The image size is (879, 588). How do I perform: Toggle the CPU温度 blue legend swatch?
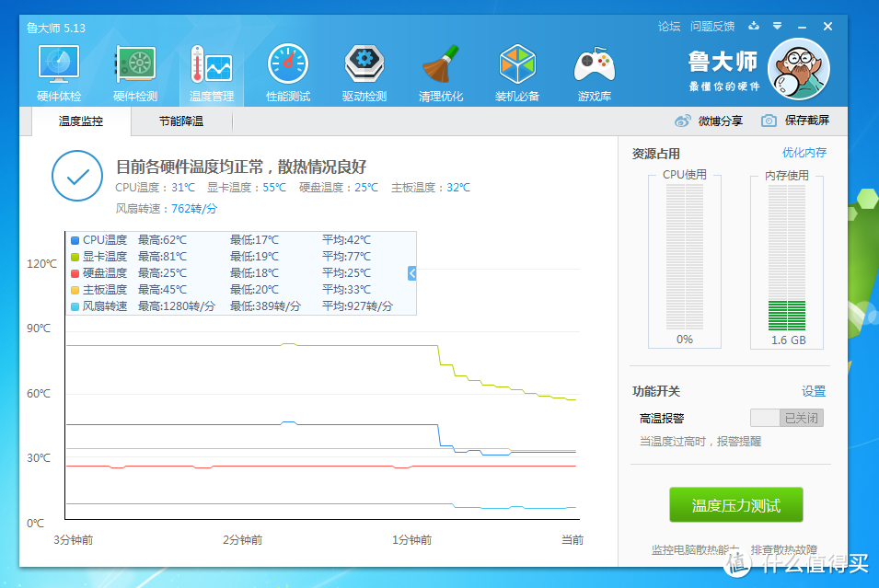point(75,240)
